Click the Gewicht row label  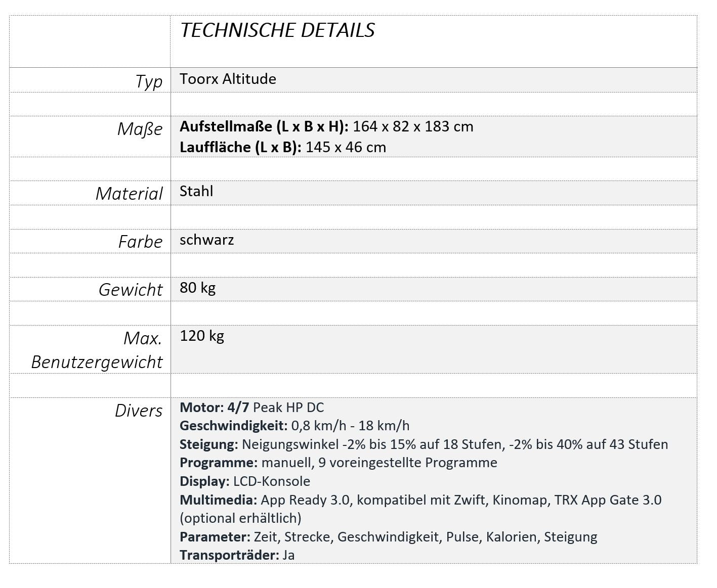click(131, 290)
